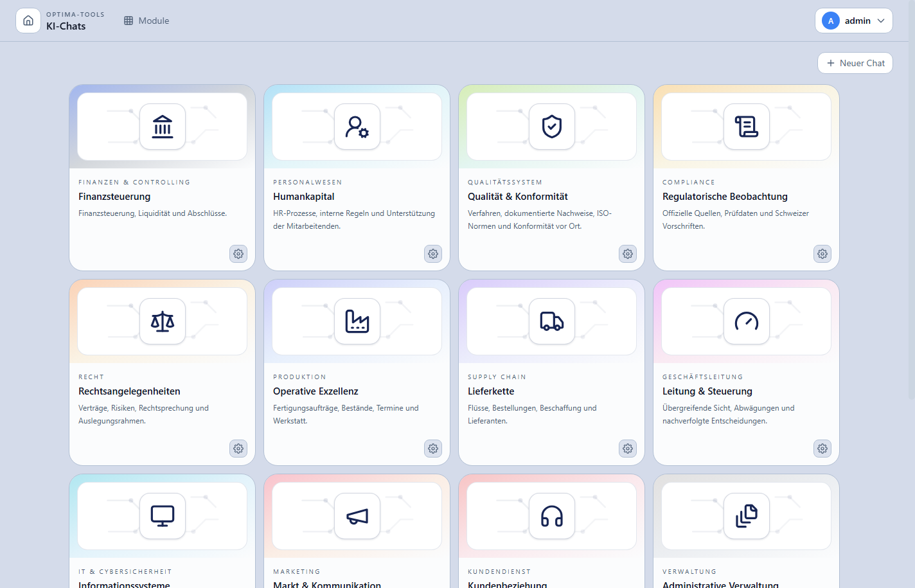Open settings gear on Lieferkette card
Image resolution: width=915 pixels, height=588 pixels.
coord(628,449)
